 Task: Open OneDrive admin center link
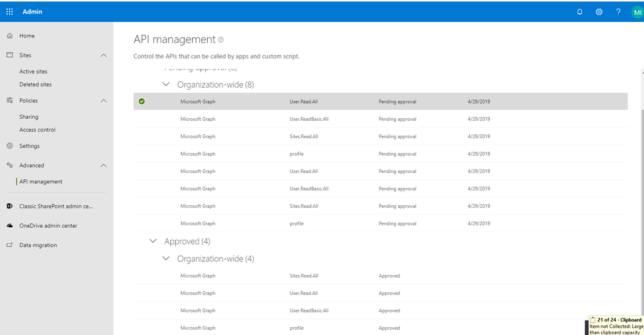pyautogui.click(x=48, y=226)
